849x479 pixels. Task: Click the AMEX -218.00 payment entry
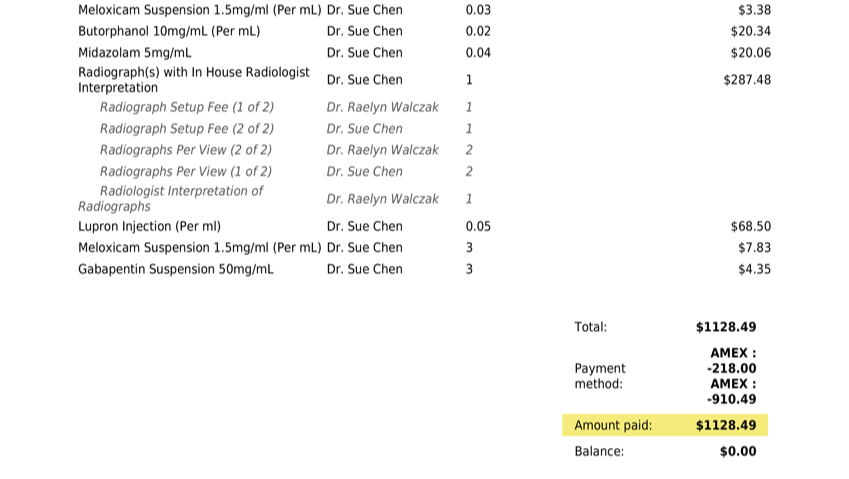coord(732,361)
